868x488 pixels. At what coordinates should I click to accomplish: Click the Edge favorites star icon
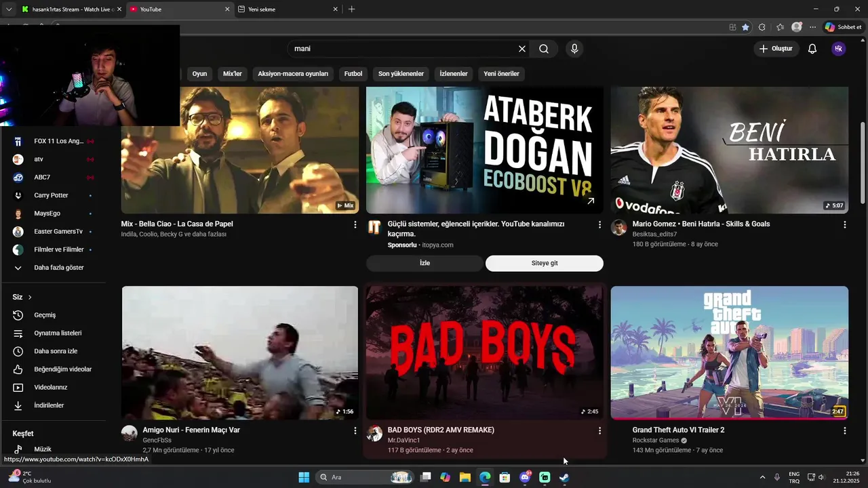(746, 27)
